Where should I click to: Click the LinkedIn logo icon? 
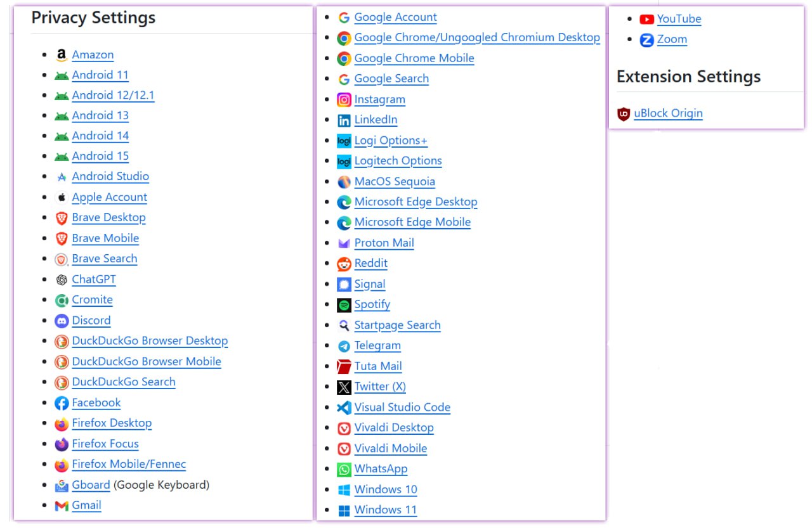[x=344, y=120]
